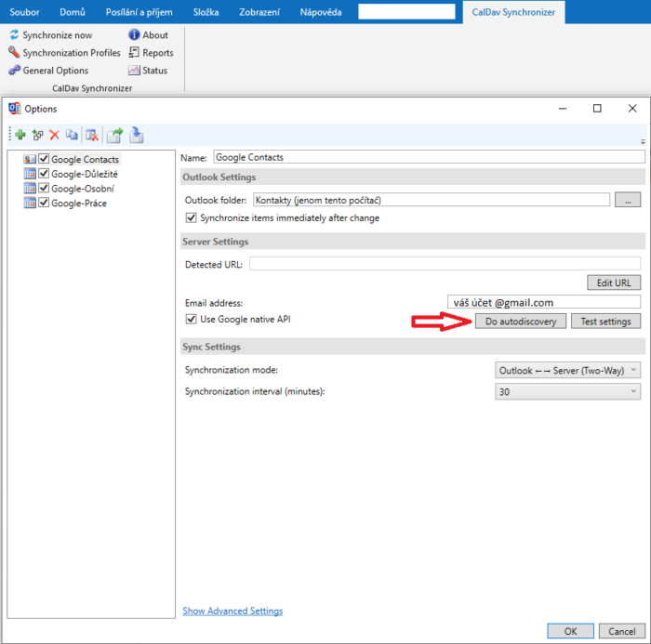Click the copy profile icon
This screenshot has height=644, width=651.
pos(72,135)
